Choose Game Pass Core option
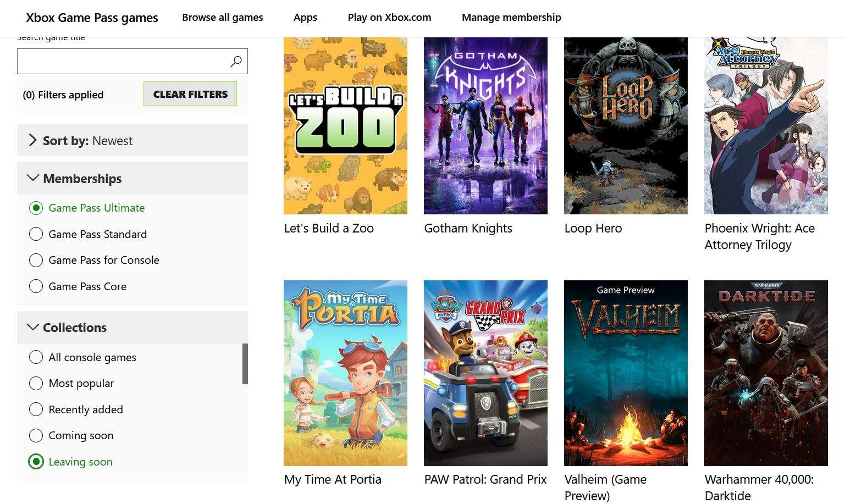 (x=36, y=286)
